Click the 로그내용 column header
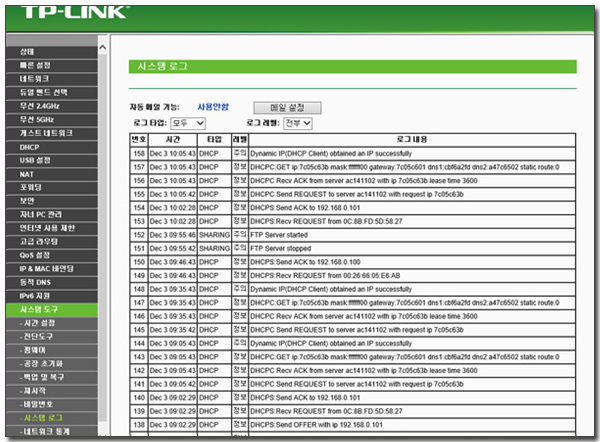 tap(412, 140)
